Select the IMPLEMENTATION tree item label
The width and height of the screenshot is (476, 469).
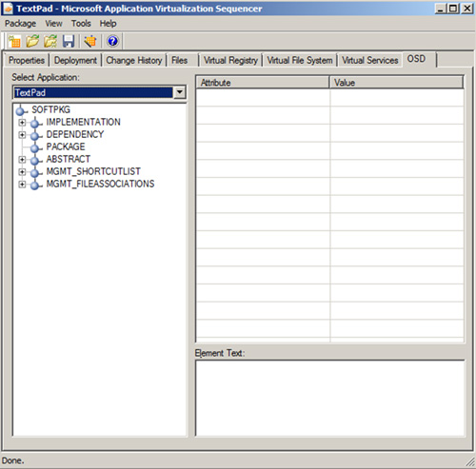coord(83,122)
